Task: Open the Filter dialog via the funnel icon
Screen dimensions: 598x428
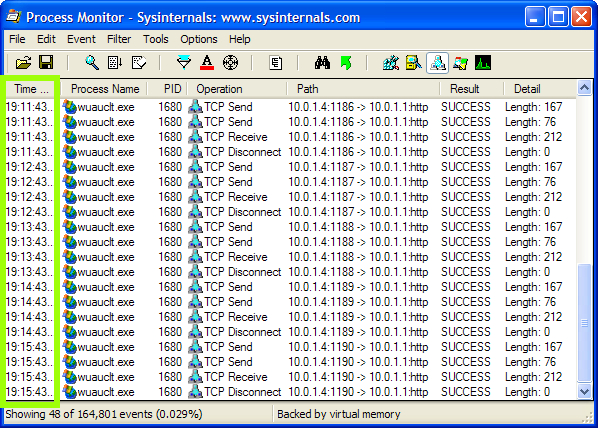Action: (184, 63)
